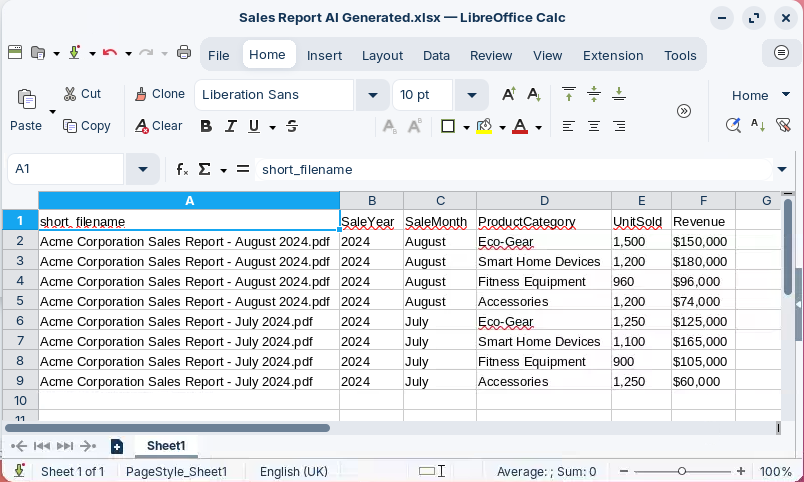Click the Cut button
This screenshot has width=804, height=482.
coord(82,94)
